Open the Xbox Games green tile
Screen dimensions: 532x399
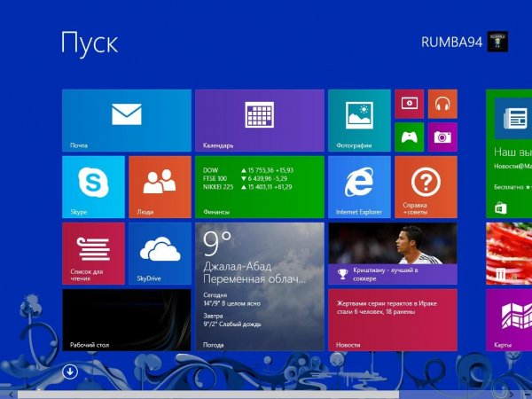[409, 137]
